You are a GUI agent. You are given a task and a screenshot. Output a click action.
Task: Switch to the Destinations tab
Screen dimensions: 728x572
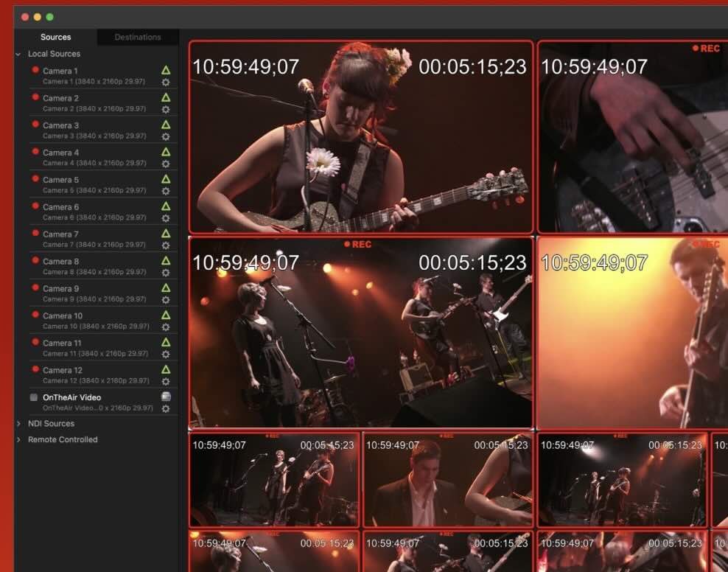[x=138, y=37]
